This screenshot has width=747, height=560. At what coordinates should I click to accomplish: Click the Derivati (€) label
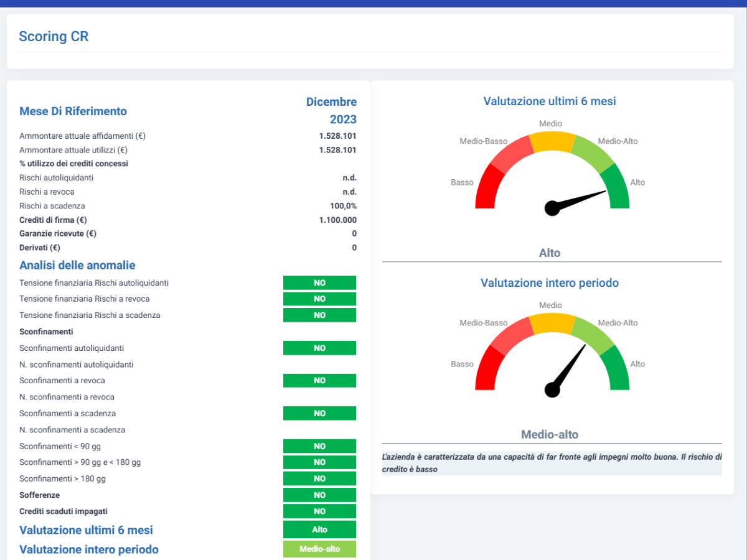pos(40,248)
